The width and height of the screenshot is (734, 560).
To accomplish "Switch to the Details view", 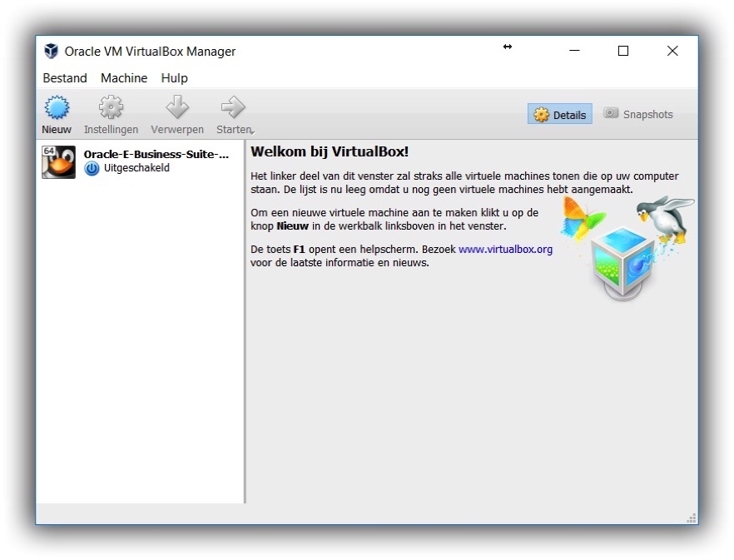I will click(560, 114).
